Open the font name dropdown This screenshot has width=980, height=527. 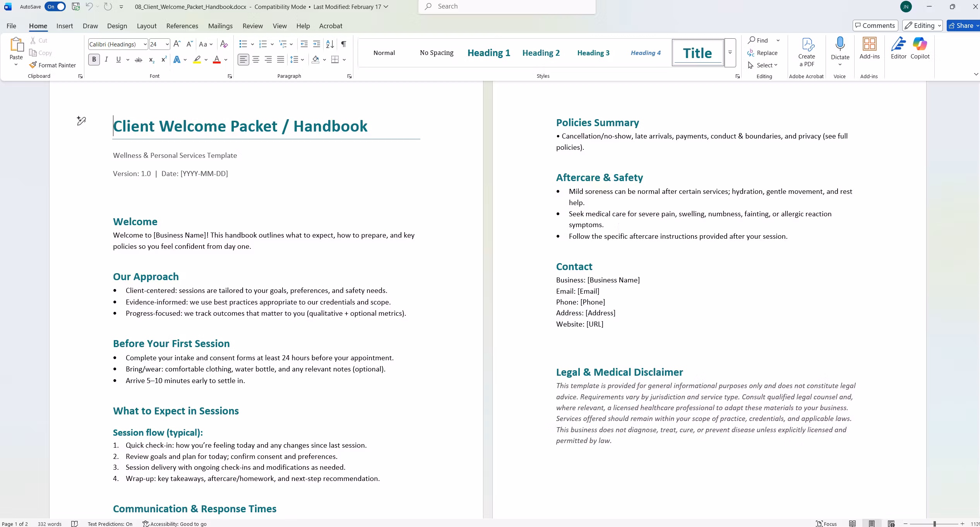point(145,44)
